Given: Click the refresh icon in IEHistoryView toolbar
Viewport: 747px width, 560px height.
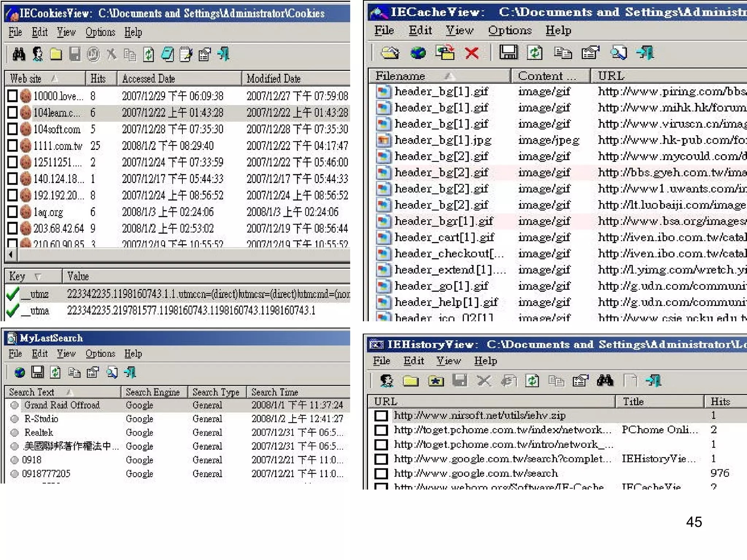Looking at the screenshot, I should click(x=532, y=381).
